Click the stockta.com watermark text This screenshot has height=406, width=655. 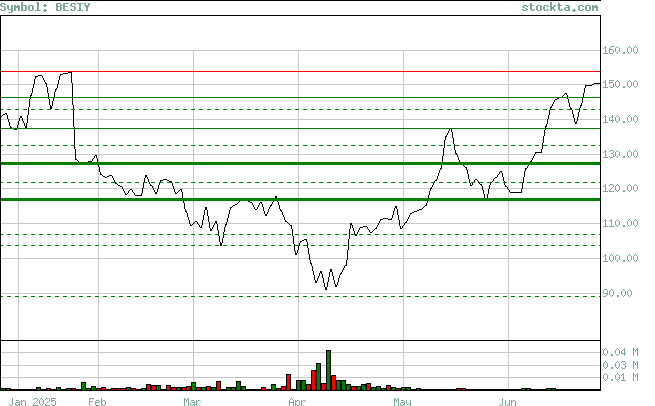pyautogui.click(x=560, y=7)
